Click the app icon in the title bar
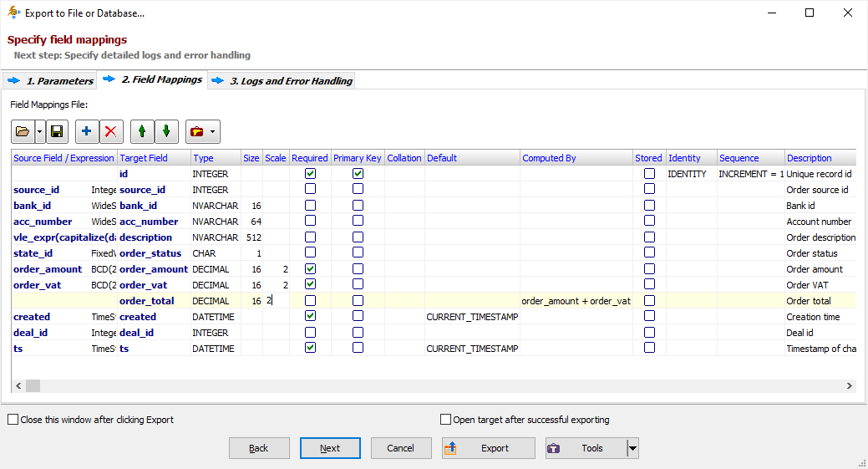 (13, 13)
